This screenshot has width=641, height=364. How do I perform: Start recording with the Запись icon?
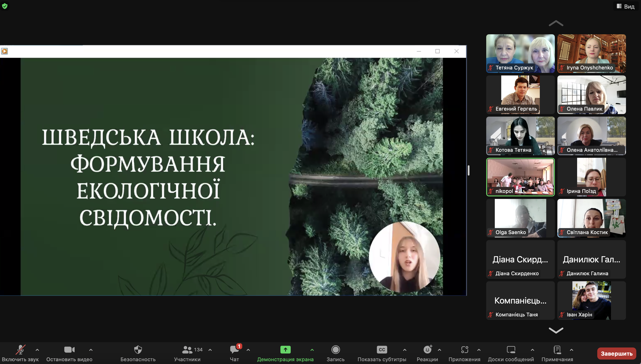tap(336, 349)
